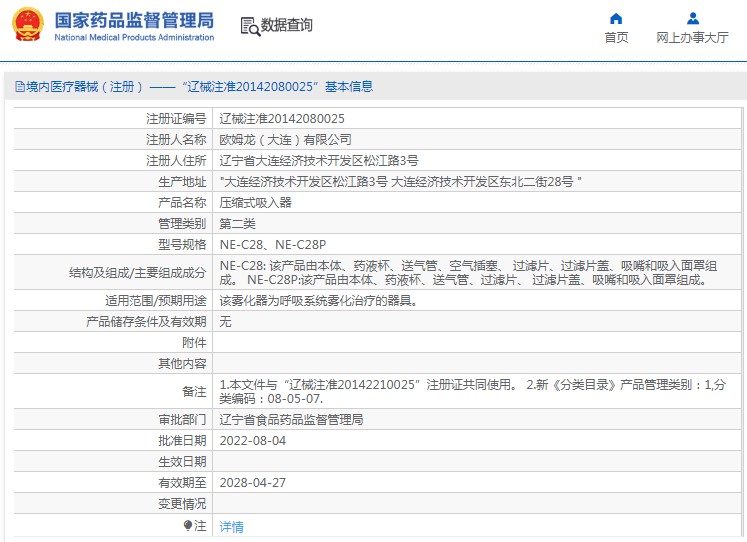Select storage condition value 无
This screenshot has height=542, width=747.
[225, 321]
